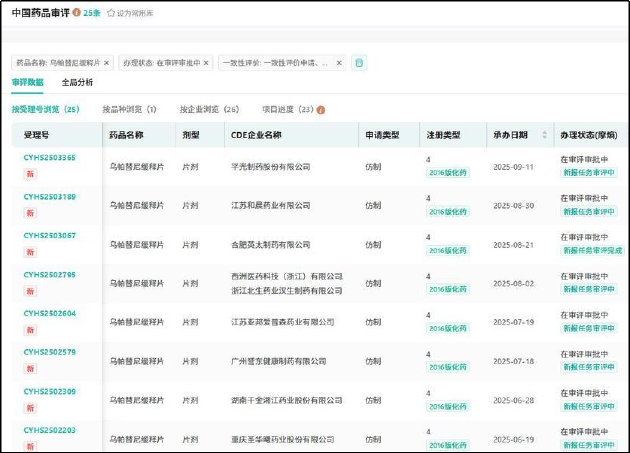Click the 新 badge under CYHS2502795
The height and width of the screenshot is (453, 630).
tap(30, 291)
